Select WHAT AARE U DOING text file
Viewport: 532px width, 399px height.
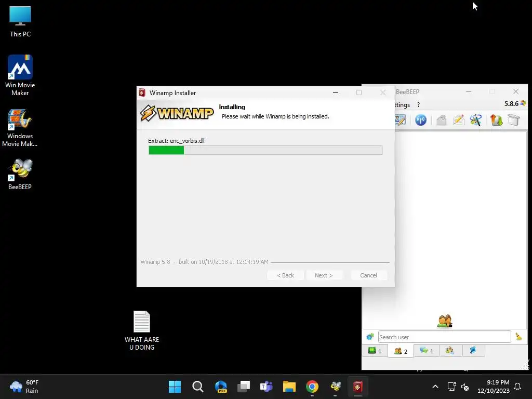(142, 331)
